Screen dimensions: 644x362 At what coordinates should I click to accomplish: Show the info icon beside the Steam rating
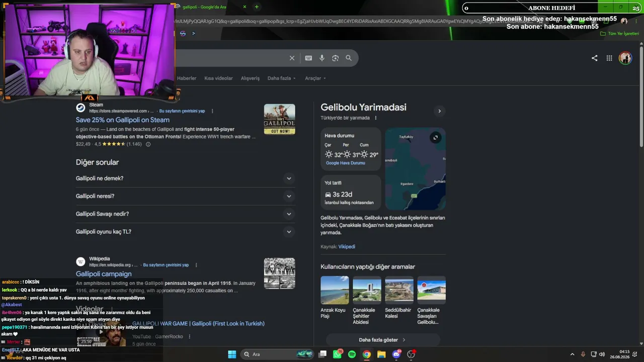coord(148,144)
